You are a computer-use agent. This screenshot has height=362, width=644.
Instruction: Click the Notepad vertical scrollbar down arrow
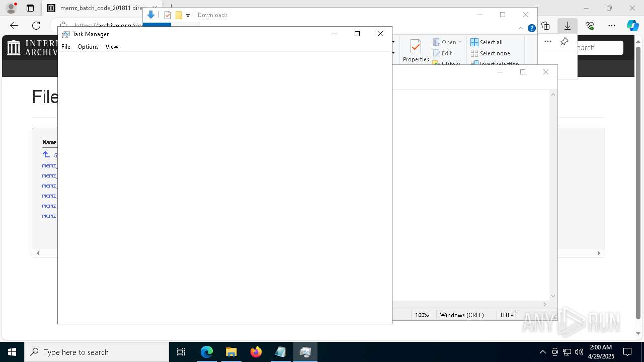[x=553, y=296]
